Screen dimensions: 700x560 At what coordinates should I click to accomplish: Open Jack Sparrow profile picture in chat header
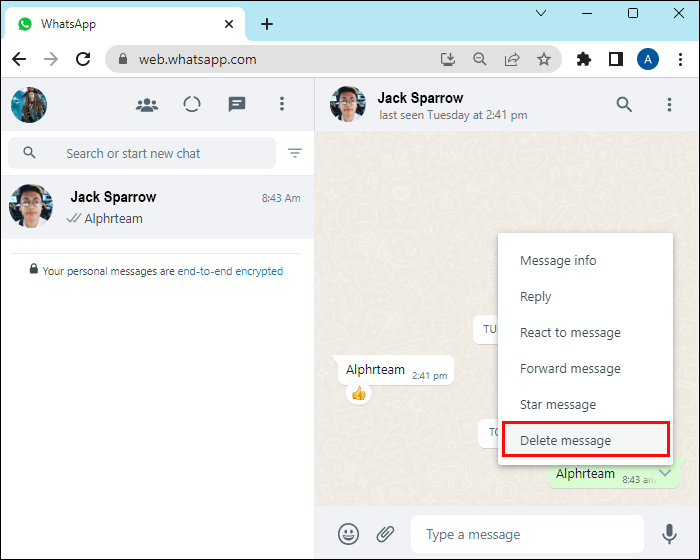pos(348,104)
